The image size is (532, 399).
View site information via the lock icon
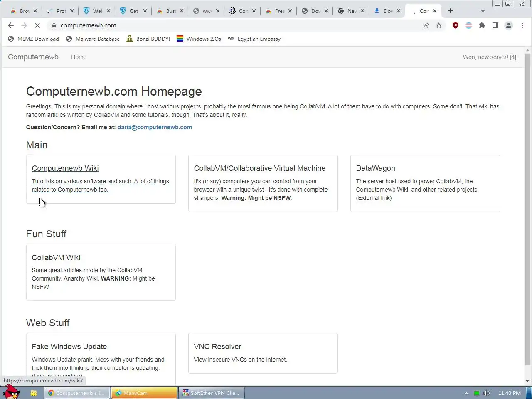(x=54, y=25)
